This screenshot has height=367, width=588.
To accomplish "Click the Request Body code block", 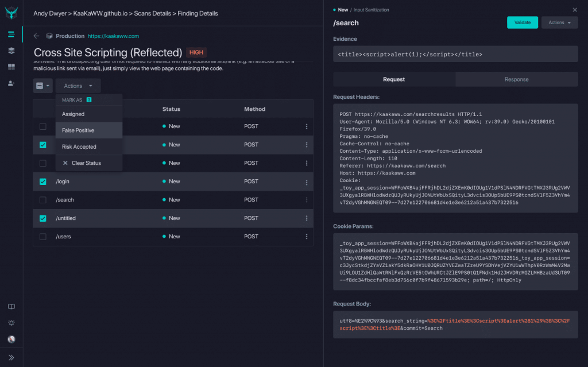I will click(455, 324).
